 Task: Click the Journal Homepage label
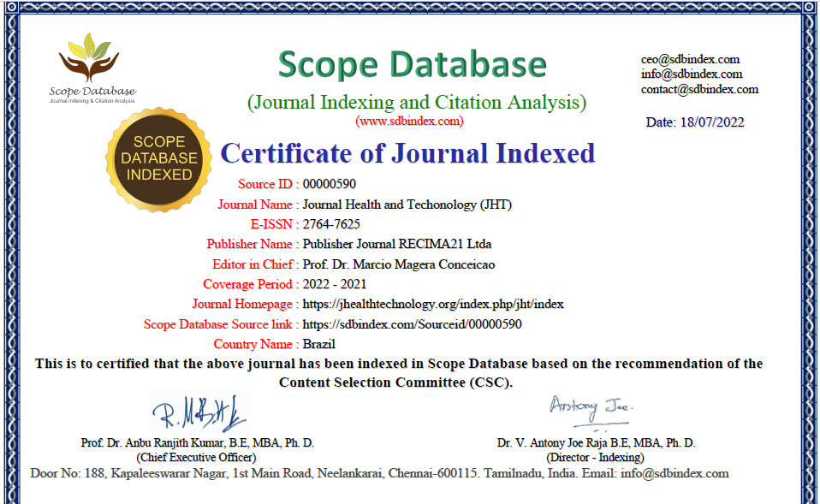pos(246,305)
